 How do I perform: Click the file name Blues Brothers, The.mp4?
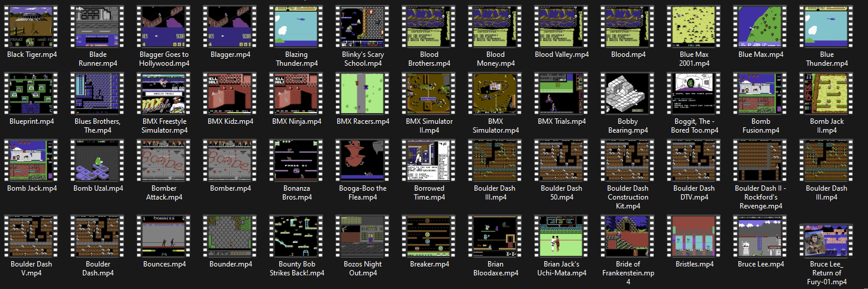(98, 126)
